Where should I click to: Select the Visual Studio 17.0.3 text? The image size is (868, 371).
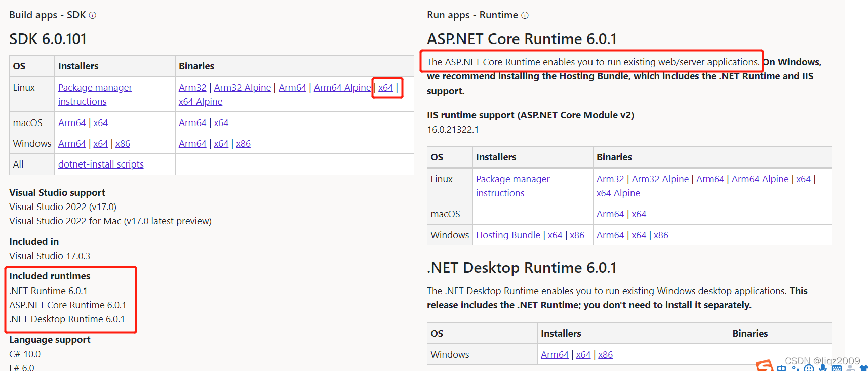[x=50, y=256]
